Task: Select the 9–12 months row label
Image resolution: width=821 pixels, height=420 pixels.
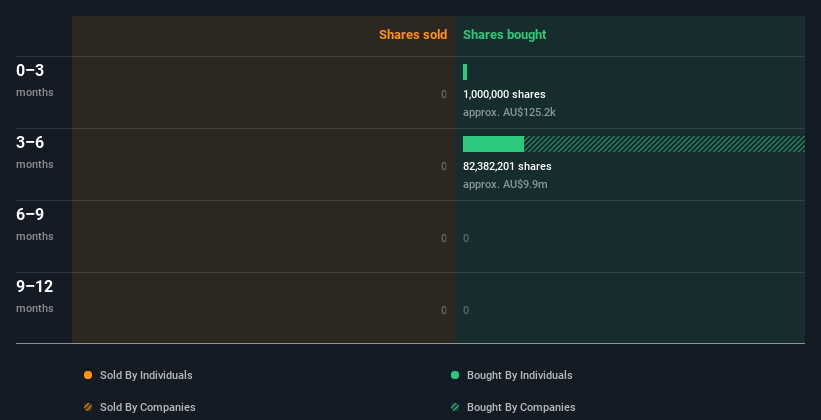Action: click(35, 296)
